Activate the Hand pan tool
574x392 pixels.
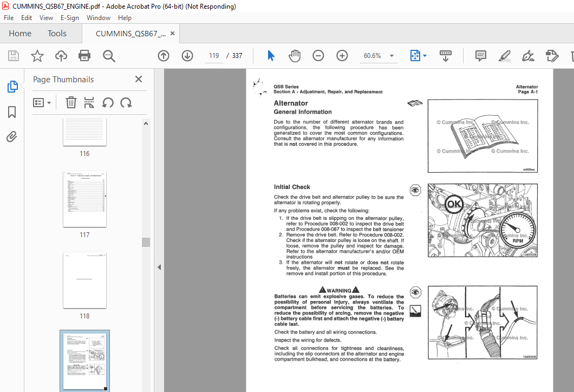(295, 56)
